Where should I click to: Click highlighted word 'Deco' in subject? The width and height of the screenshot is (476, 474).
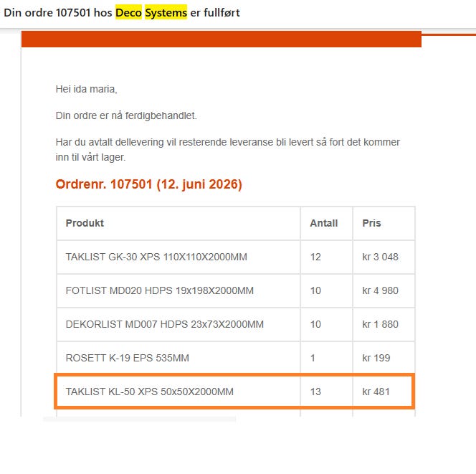[128, 13]
